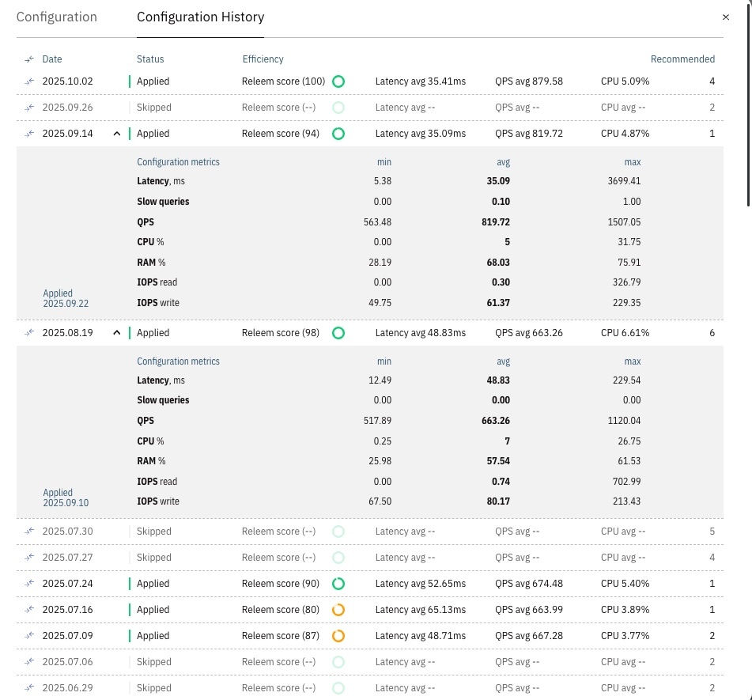Switch to the Configuration tab
This screenshot has height=700, width=752.
point(57,17)
